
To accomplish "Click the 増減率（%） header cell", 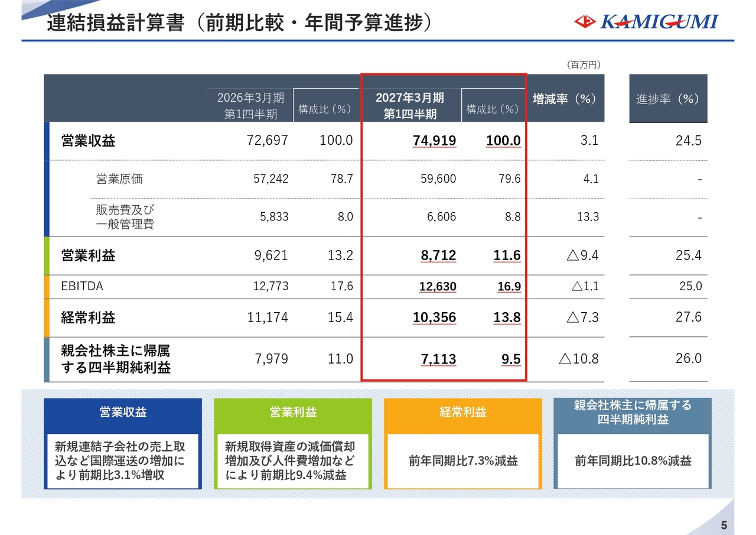I will 564,99.
